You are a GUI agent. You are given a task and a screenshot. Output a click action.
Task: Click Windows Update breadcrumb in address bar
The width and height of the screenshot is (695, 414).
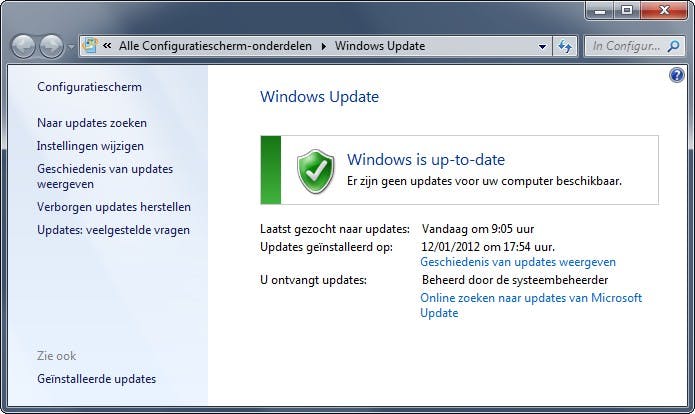click(x=380, y=46)
